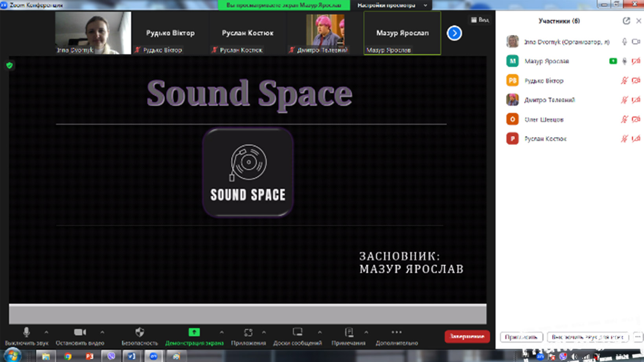644x362 pixels.
Task: Select Inna Dvornyk avatar in participant list
Action: pyautogui.click(x=512, y=41)
